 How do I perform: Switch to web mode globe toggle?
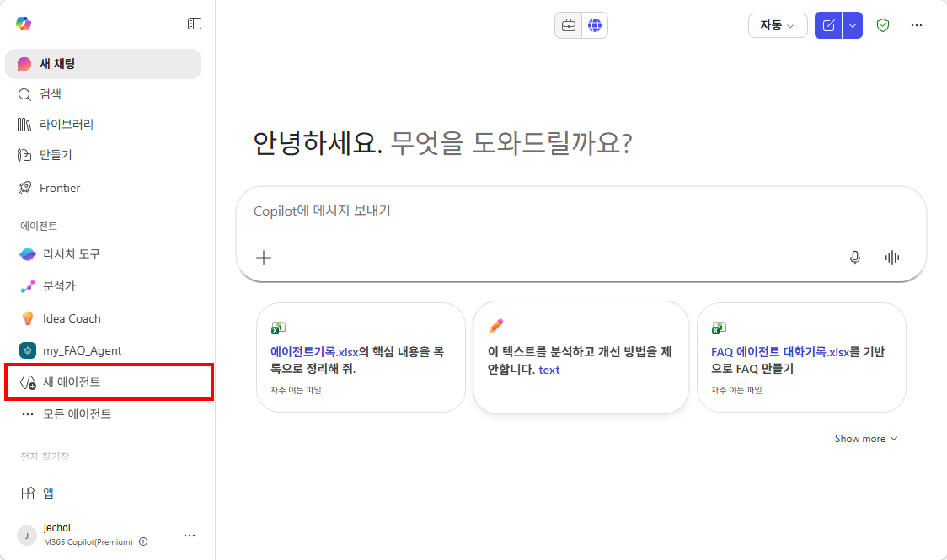(x=595, y=25)
